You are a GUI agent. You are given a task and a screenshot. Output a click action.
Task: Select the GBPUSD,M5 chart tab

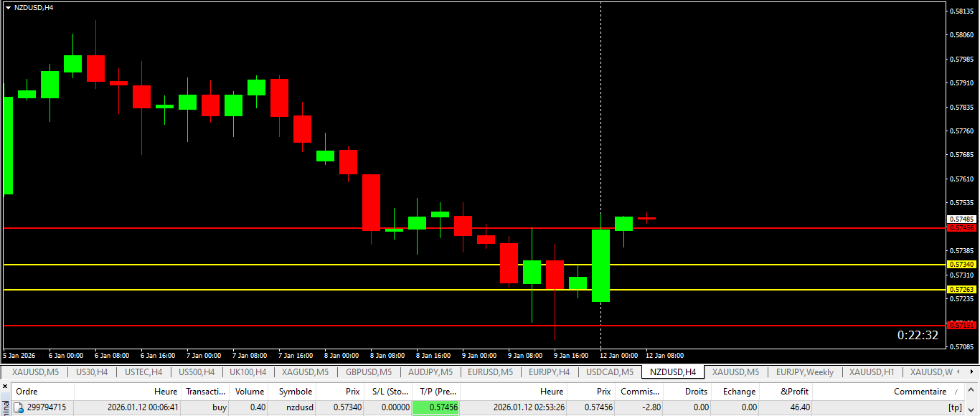(x=369, y=372)
